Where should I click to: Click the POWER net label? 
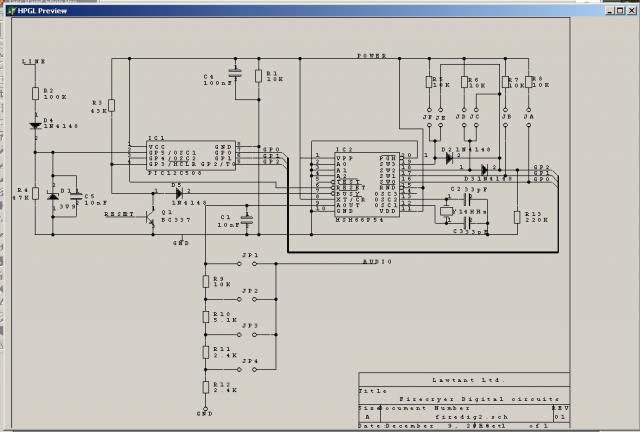tap(372, 57)
